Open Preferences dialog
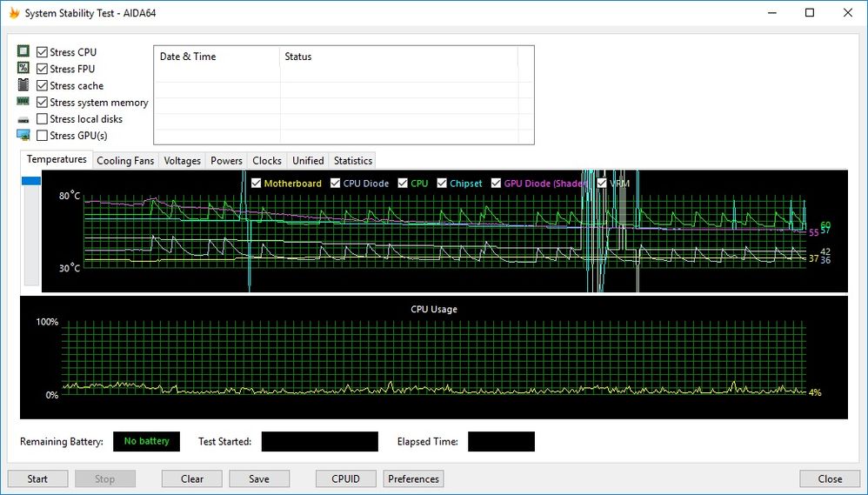This screenshot has width=868, height=495. [413, 479]
